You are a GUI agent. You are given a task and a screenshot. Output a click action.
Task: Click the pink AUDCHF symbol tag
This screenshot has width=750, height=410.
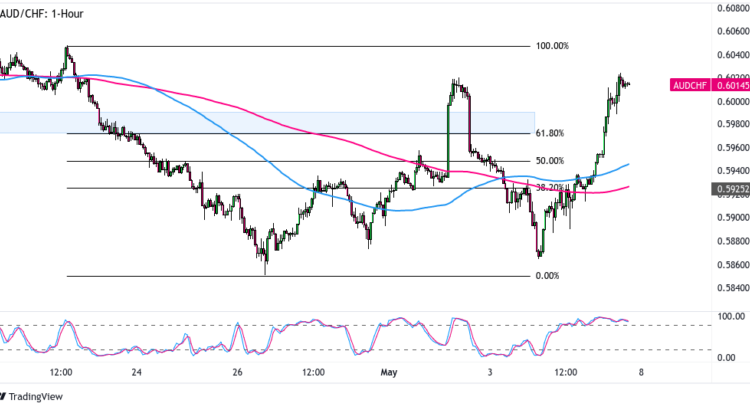[688, 85]
